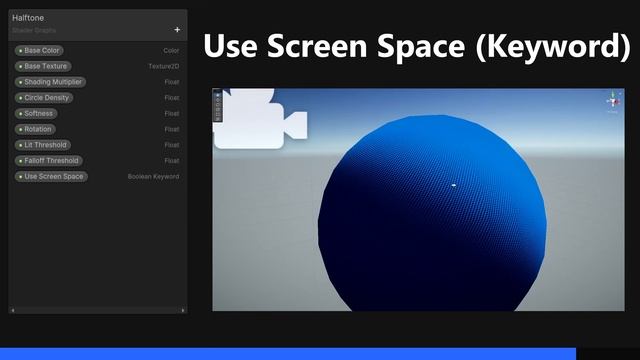The image size is (640, 360).
Task: Click the Float label beside Softness
Action: pyautogui.click(x=172, y=113)
